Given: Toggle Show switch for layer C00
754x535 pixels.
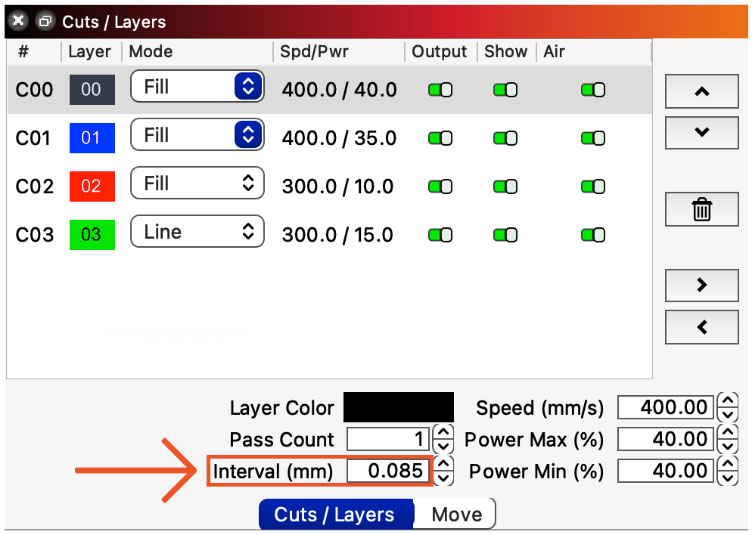Looking at the screenshot, I should coord(505,90).
